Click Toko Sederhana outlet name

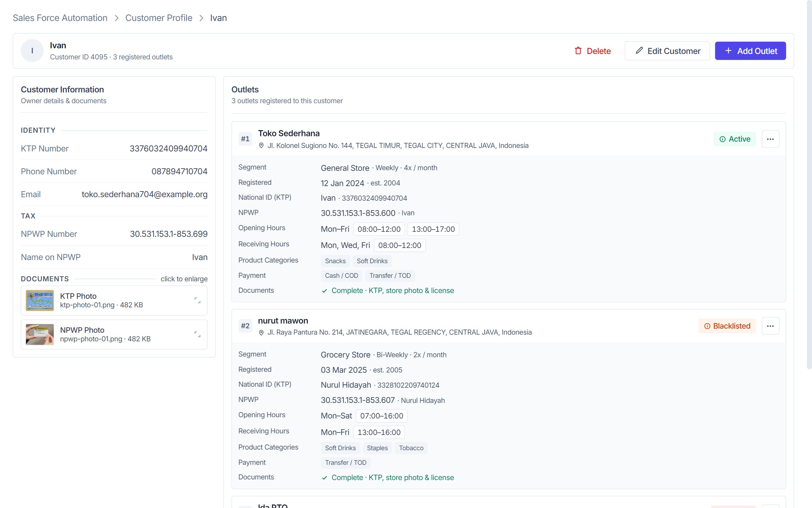pos(289,133)
